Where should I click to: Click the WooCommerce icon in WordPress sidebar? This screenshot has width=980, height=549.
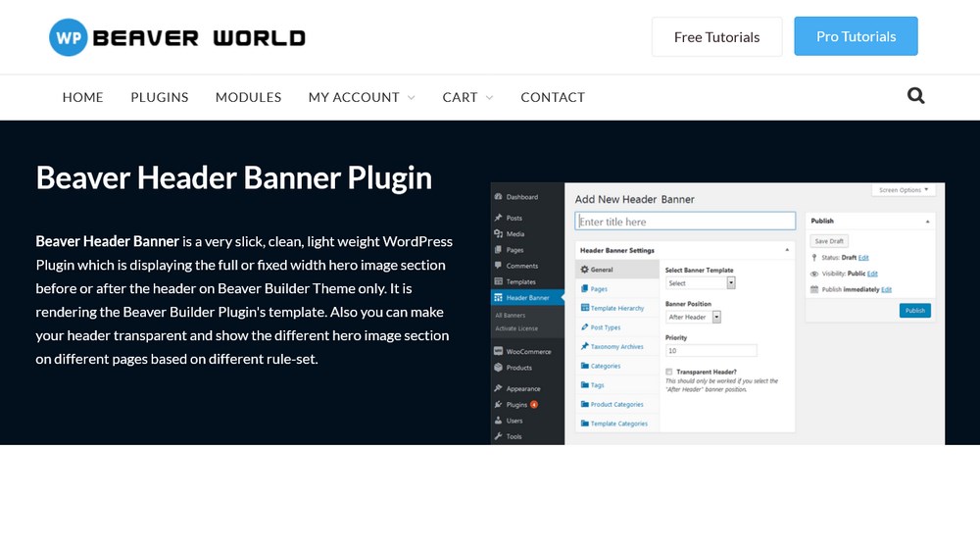click(498, 351)
